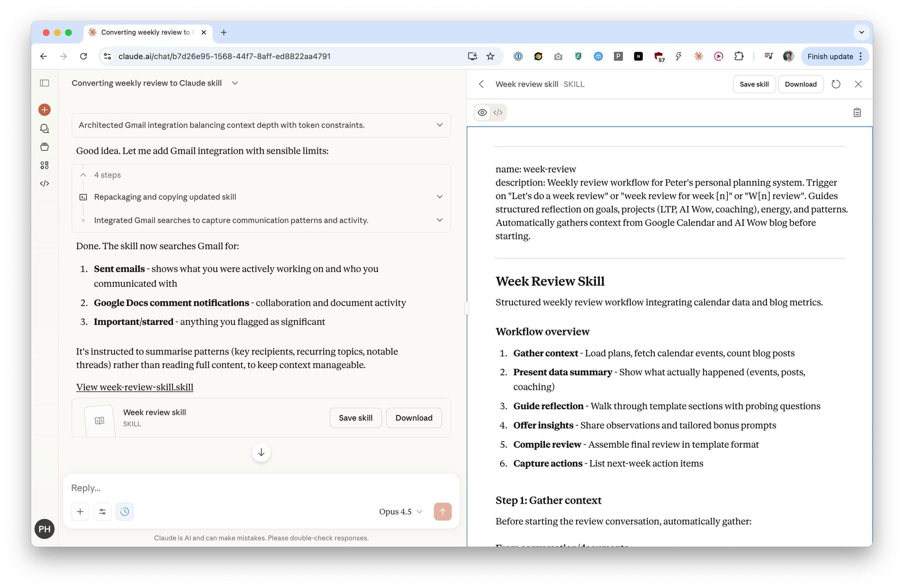Collapse the 4 steps section
Screen dimensions: 904x588
point(83,175)
